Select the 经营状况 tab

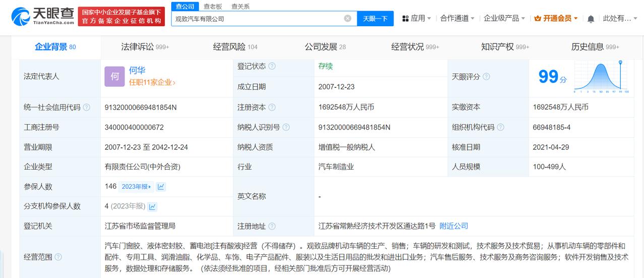point(415,47)
